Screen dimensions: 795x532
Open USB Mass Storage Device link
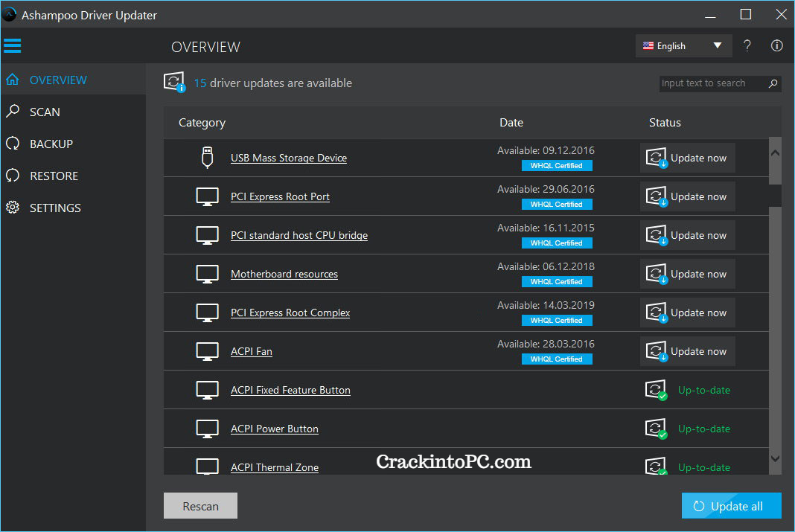(x=289, y=158)
